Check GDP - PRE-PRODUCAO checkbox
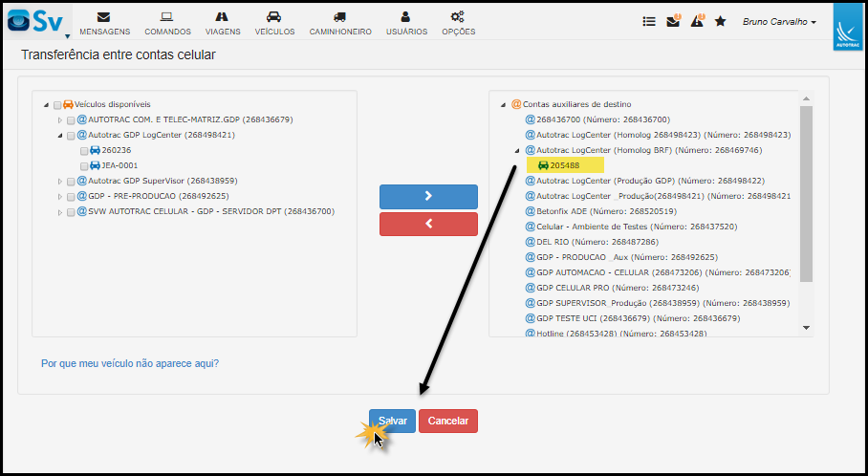868x476 pixels. pos(71,197)
